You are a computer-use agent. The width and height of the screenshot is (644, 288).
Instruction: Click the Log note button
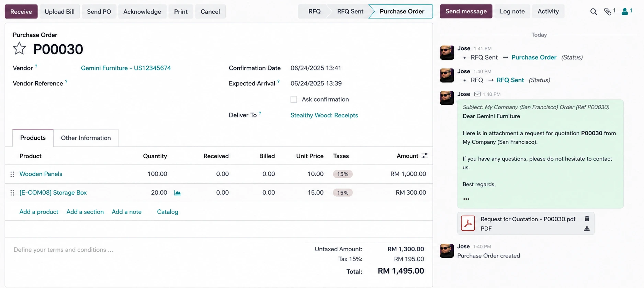[x=512, y=11]
